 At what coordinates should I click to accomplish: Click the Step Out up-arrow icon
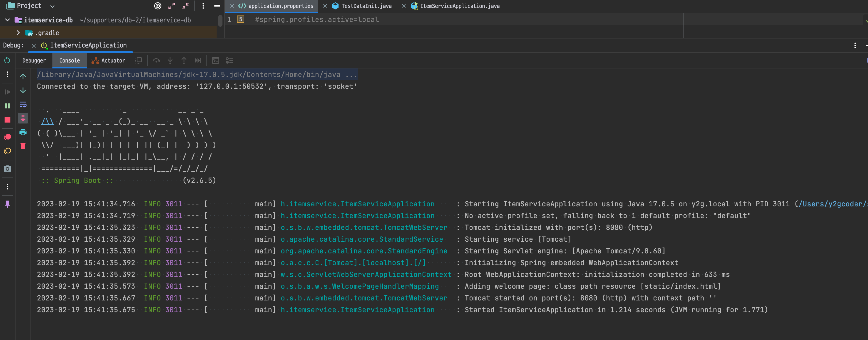[x=184, y=61]
